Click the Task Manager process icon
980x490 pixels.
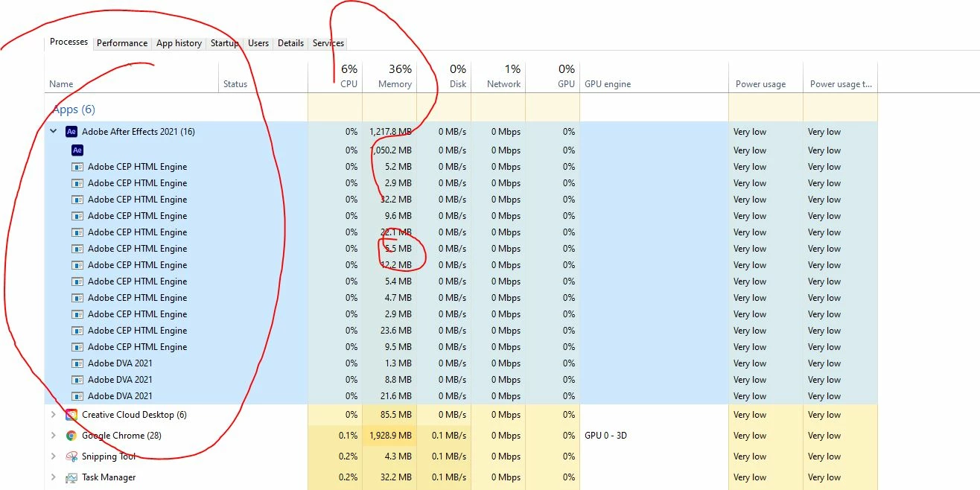click(x=71, y=477)
